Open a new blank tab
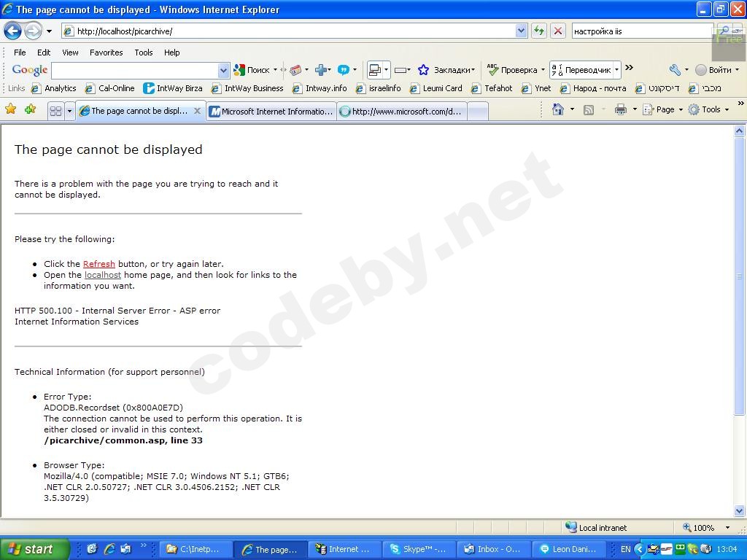Viewport: 747px width, 560px height. pos(477,112)
